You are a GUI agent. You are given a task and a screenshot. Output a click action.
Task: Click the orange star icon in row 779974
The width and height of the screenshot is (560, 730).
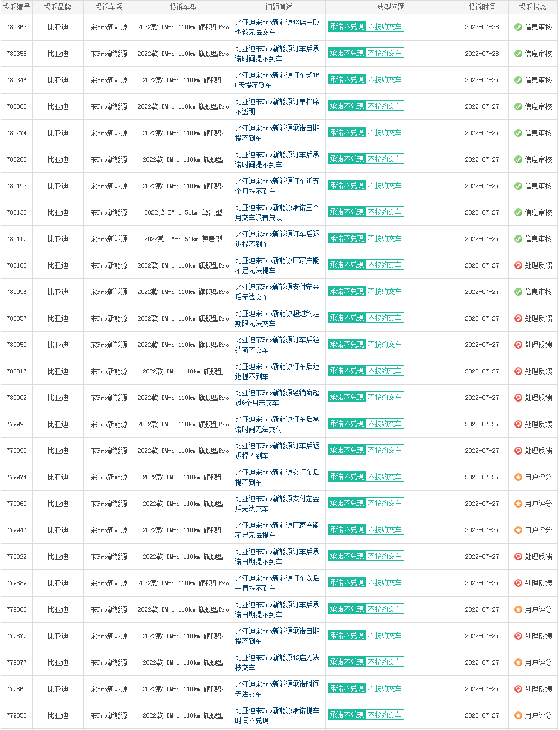[x=518, y=477]
